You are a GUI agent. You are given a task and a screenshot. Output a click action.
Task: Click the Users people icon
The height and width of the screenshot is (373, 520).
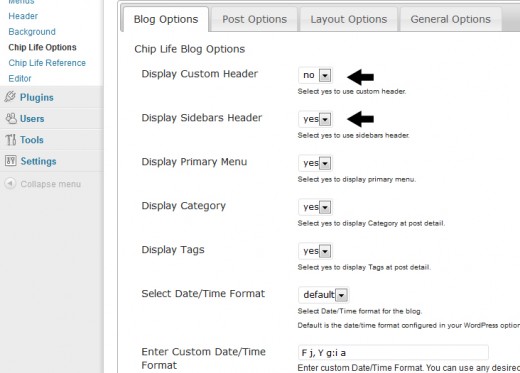pos(11,118)
